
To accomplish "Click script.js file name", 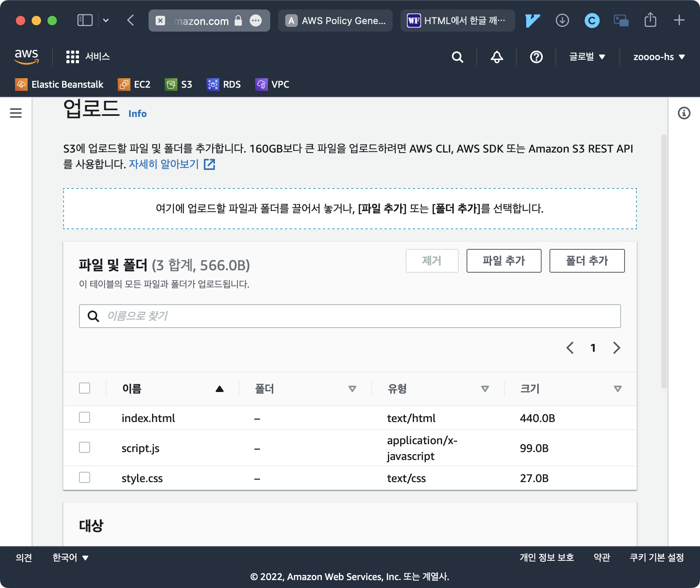I will pos(140,448).
